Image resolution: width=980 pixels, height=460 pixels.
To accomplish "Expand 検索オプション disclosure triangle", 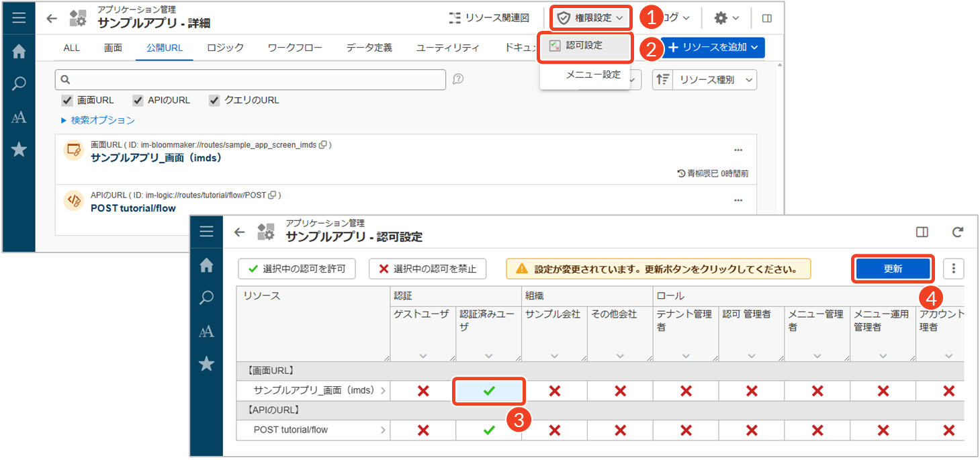I will pyautogui.click(x=64, y=120).
